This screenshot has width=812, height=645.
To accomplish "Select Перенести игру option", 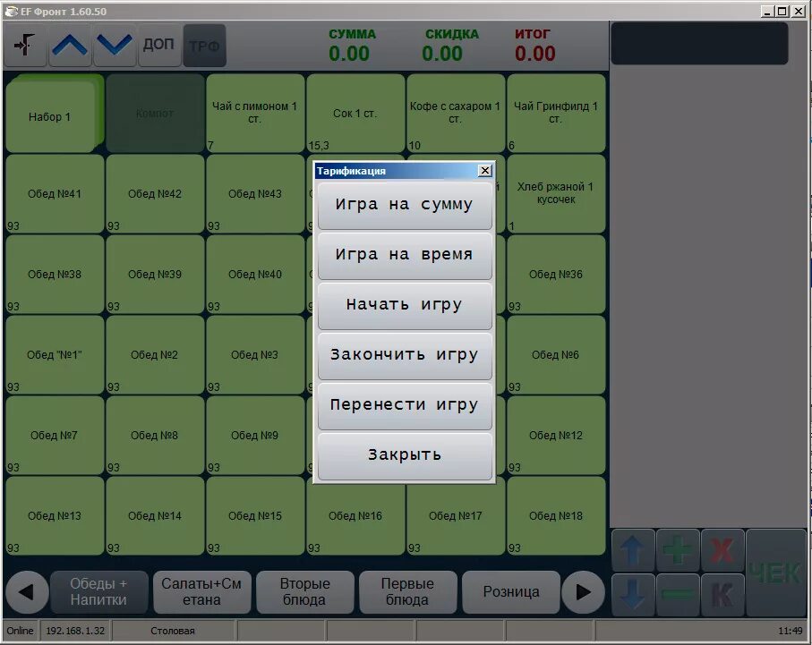I will coord(405,405).
